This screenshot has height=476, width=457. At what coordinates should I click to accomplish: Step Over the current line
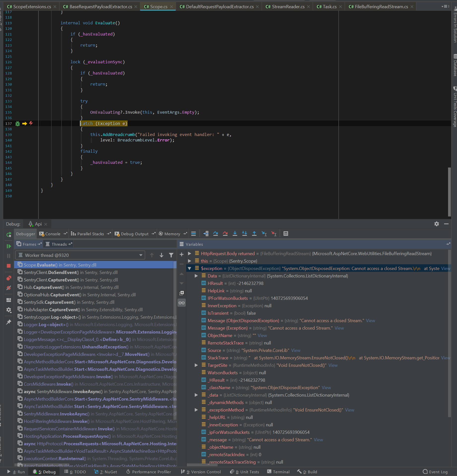pos(216,234)
